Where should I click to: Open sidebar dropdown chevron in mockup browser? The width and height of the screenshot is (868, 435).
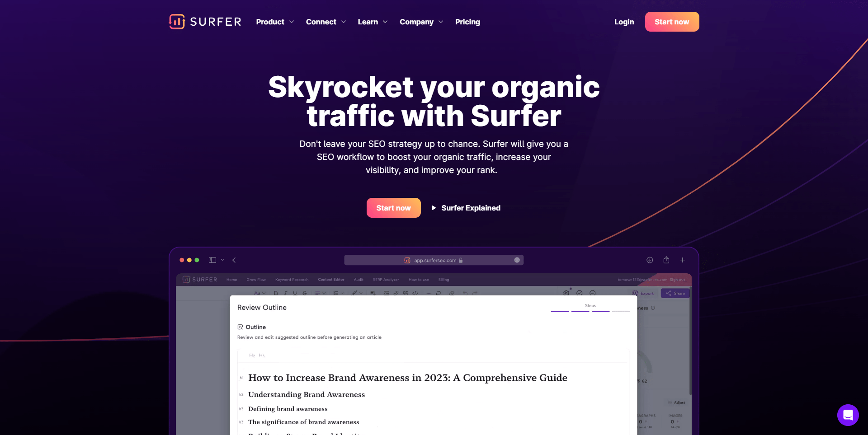click(222, 260)
